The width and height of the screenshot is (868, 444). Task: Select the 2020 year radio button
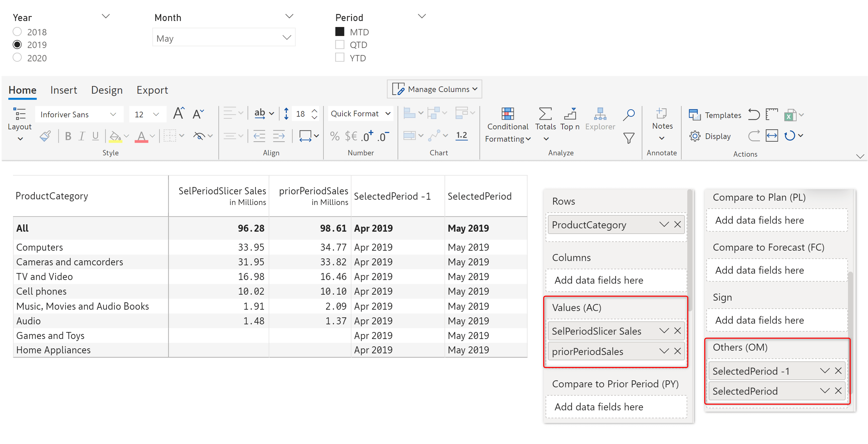coord(17,58)
